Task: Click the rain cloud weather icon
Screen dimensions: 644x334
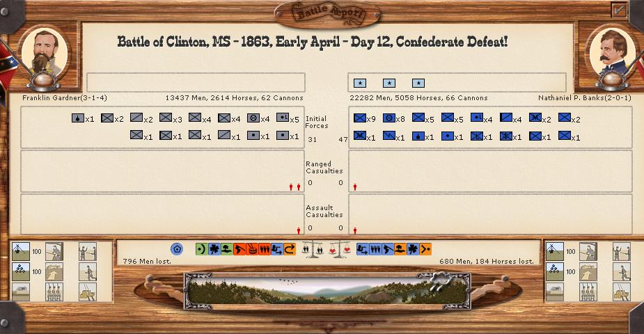Action: (441, 282)
